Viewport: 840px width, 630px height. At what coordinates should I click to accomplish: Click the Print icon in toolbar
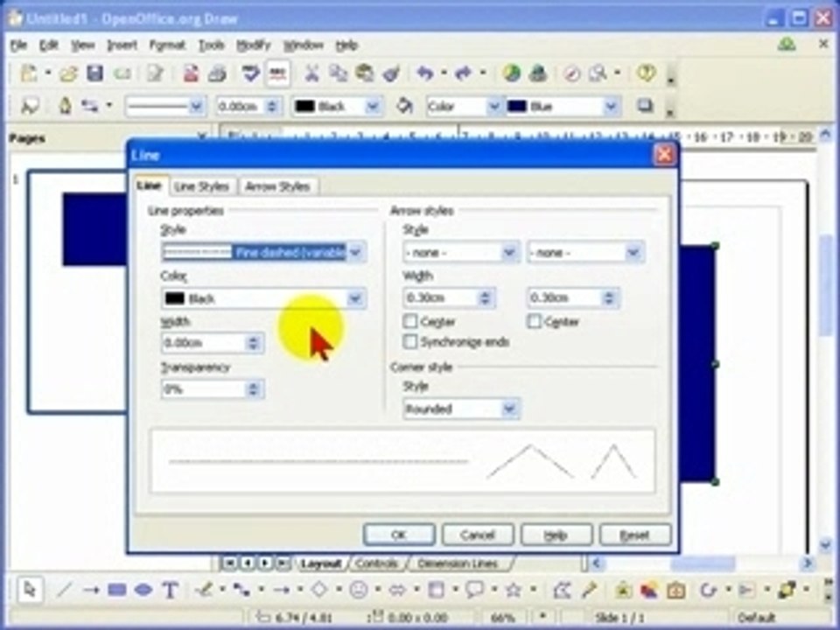tap(217, 73)
